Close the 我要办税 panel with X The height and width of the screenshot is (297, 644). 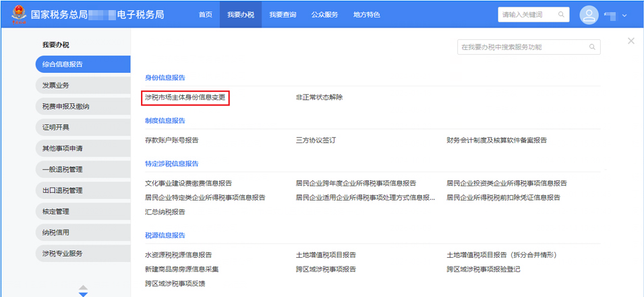(631, 41)
